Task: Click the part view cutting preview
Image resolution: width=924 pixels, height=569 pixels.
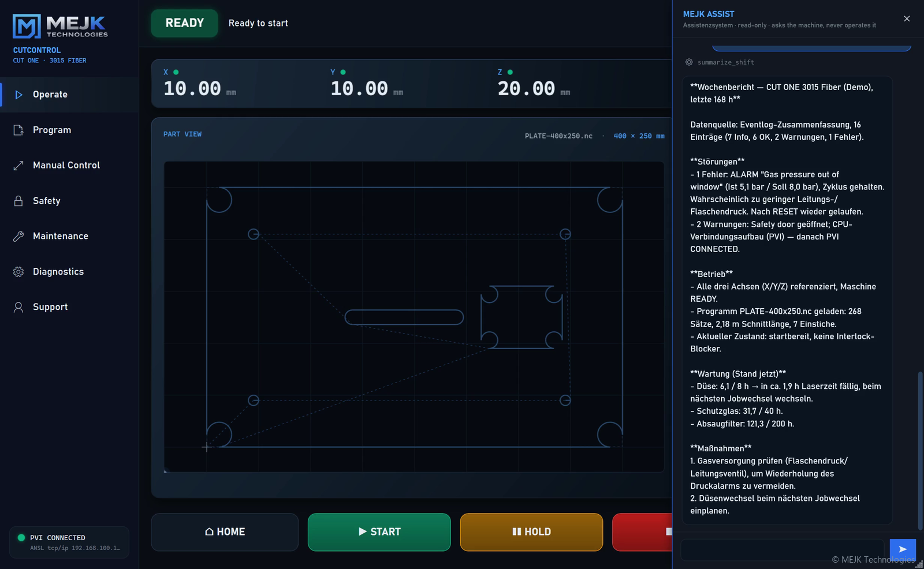Action: coord(414,317)
